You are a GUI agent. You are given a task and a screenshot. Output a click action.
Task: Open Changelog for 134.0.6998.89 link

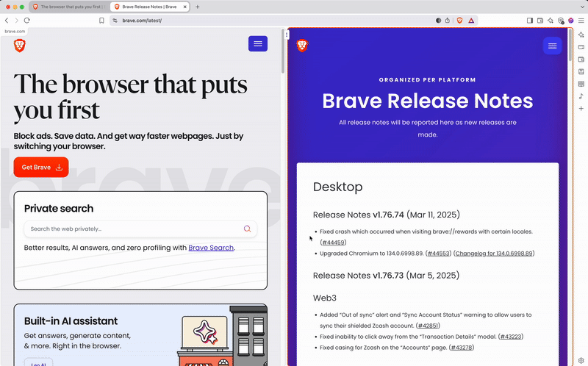[494, 254]
